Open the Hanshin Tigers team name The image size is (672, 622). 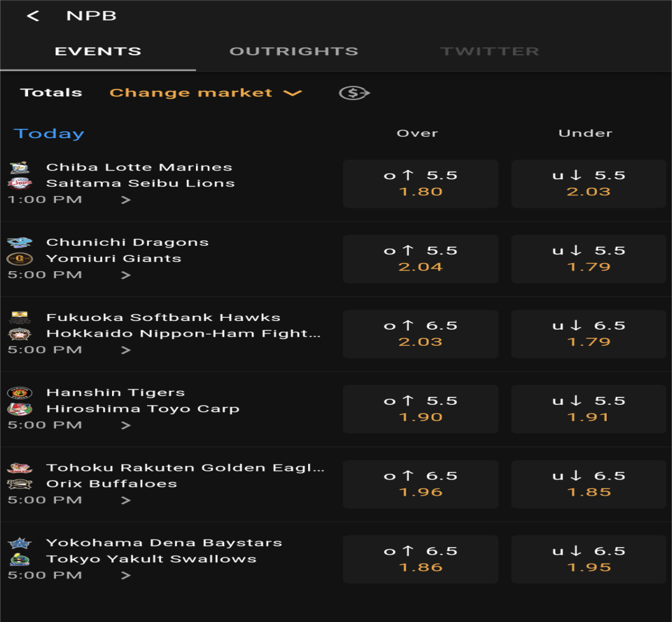pyautogui.click(x=116, y=393)
